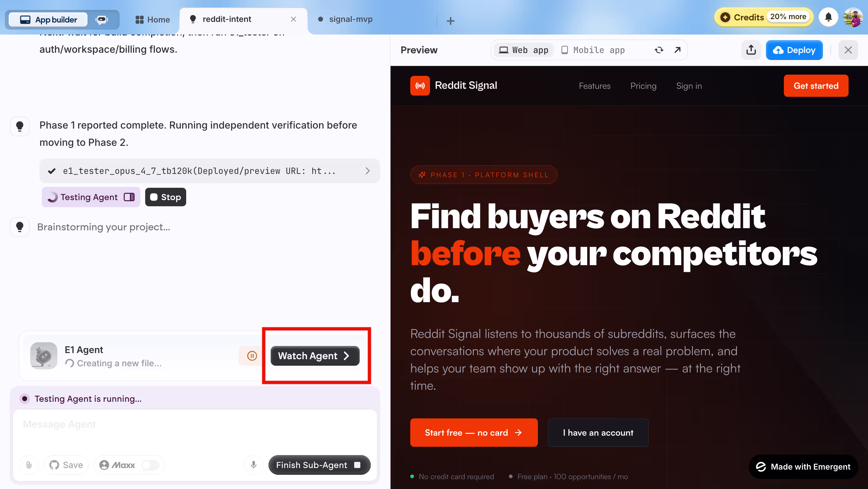Open notifications bell
Screen dimensions: 868x489
coord(828,17)
